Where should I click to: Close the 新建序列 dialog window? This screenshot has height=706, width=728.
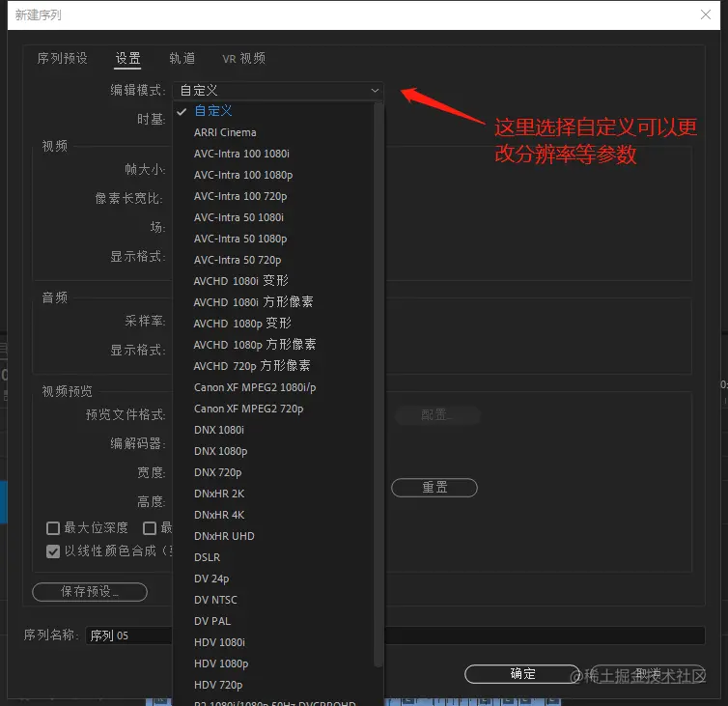705,14
